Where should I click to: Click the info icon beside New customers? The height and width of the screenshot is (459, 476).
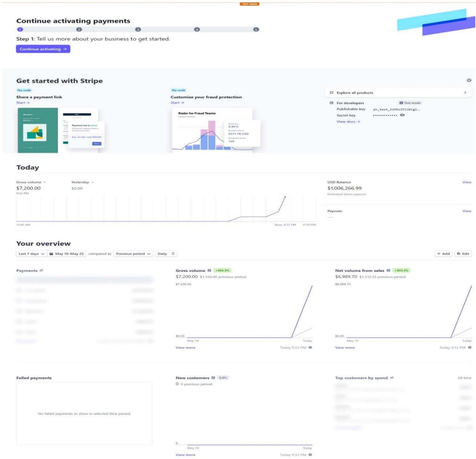213,378
